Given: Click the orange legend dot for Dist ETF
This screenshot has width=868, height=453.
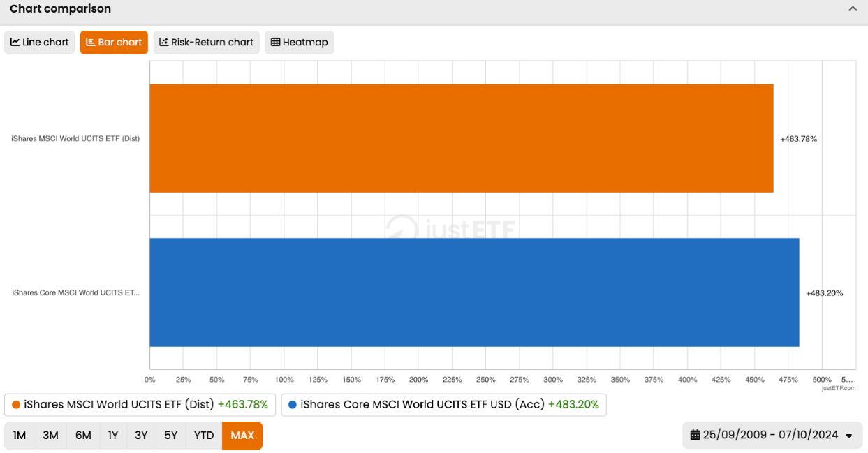Looking at the screenshot, I should [16, 405].
